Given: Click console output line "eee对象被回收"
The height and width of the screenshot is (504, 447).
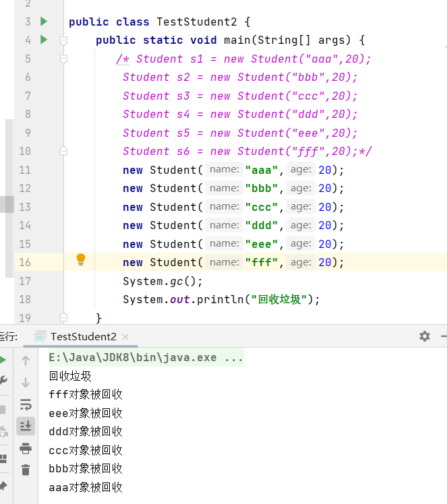Looking at the screenshot, I should point(86,413).
